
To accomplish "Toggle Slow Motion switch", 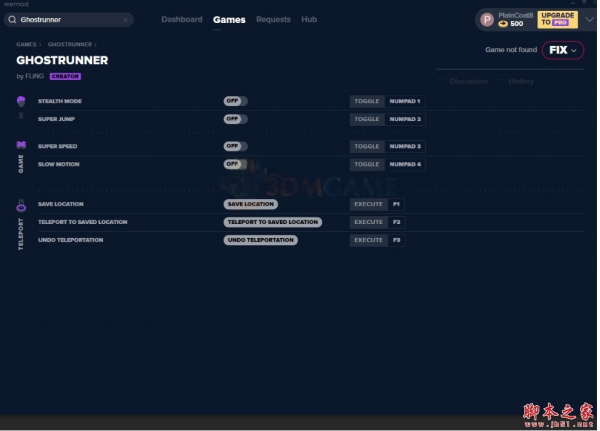I will pyautogui.click(x=235, y=164).
